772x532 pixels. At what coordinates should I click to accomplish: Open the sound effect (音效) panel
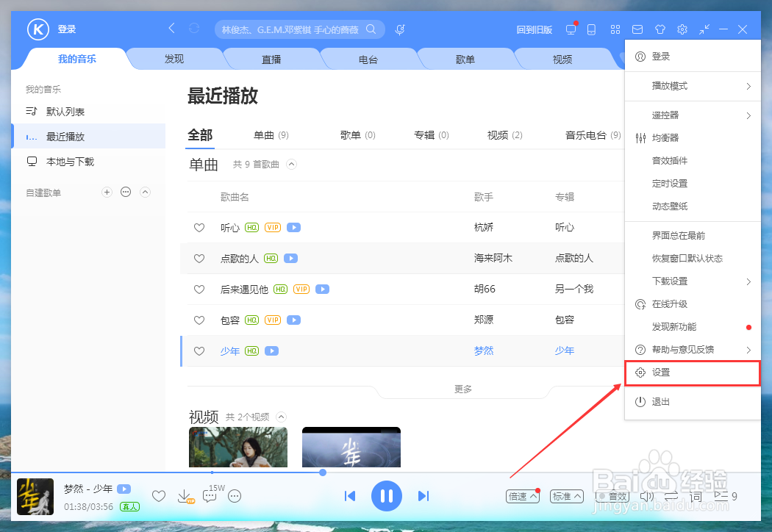pyautogui.click(x=612, y=496)
